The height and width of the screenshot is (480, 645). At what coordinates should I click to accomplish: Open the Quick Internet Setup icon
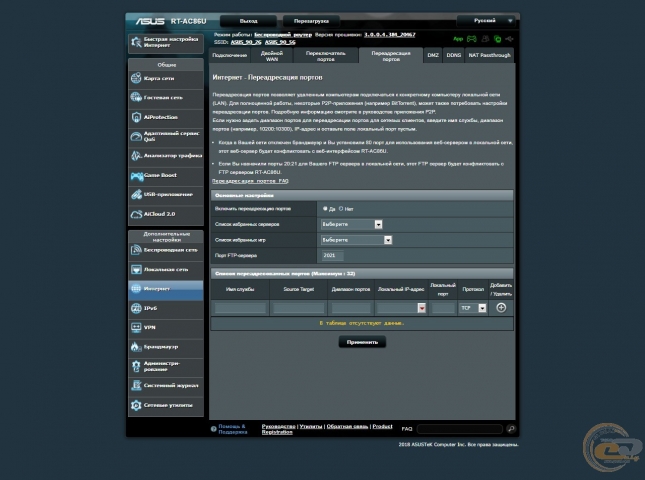point(136,42)
